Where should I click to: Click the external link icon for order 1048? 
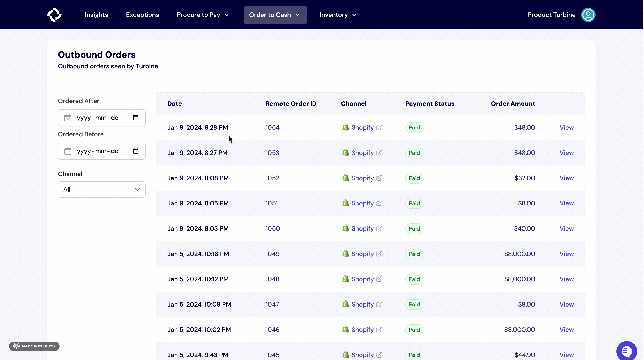coord(379,279)
